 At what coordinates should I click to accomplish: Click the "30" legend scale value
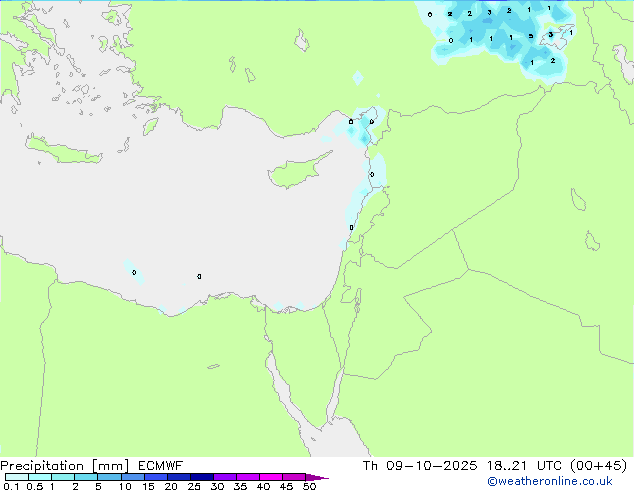[x=217, y=486]
